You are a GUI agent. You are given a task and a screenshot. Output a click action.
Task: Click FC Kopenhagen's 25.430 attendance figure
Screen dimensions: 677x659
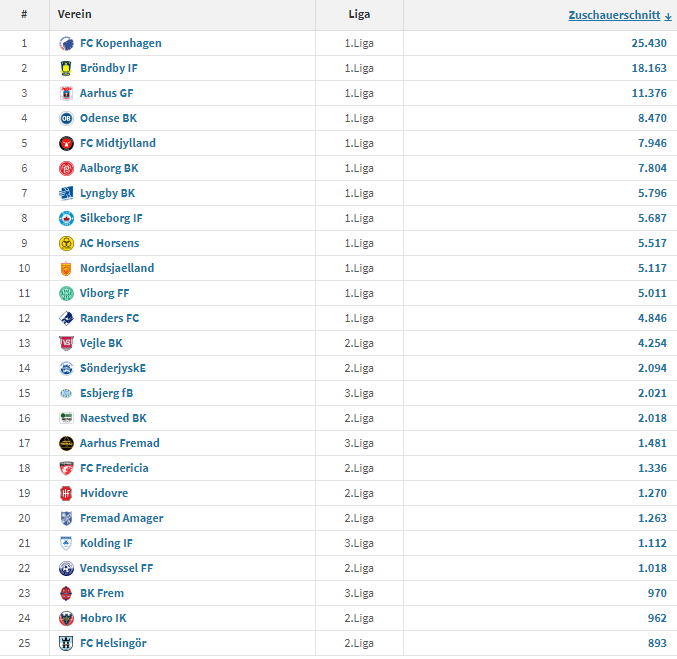coord(649,43)
